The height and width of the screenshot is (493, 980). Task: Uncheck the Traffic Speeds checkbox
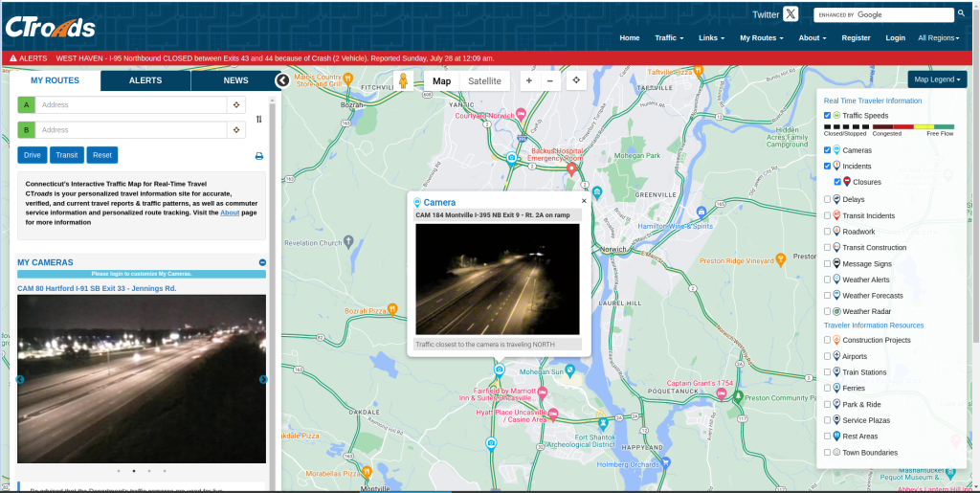[828, 116]
